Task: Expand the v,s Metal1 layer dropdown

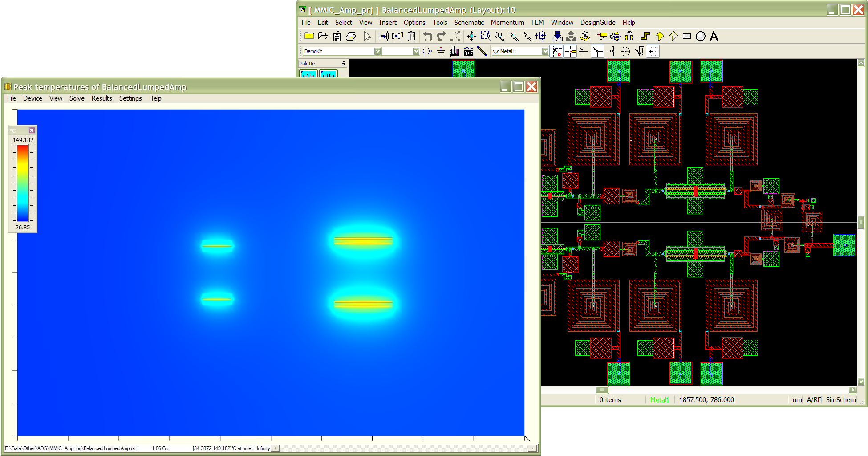Action: click(x=545, y=51)
